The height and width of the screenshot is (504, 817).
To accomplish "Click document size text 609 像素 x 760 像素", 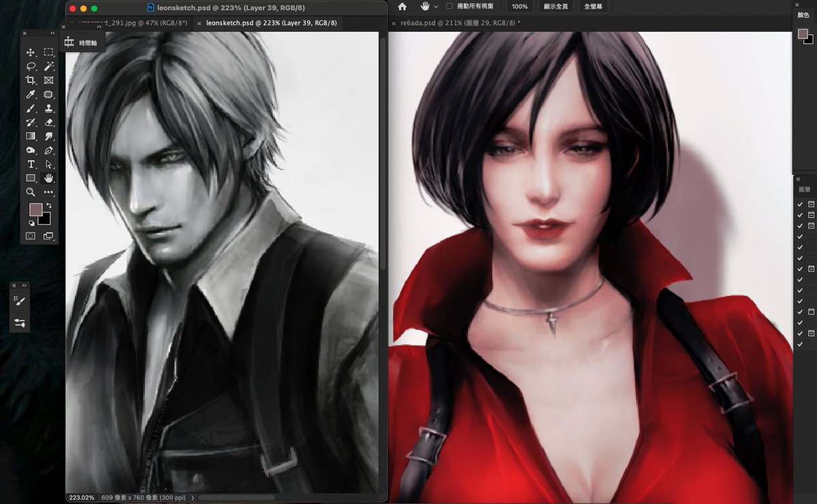I will point(130,498).
